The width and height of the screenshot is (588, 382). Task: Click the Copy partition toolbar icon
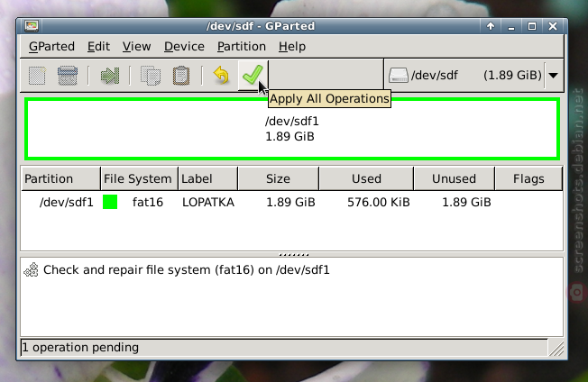151,76
